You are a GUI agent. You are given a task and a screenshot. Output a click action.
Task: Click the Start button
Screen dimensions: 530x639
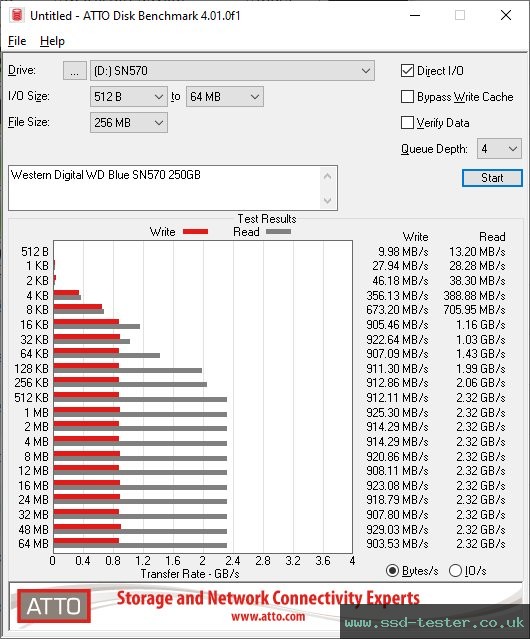[x=492, y=178]
